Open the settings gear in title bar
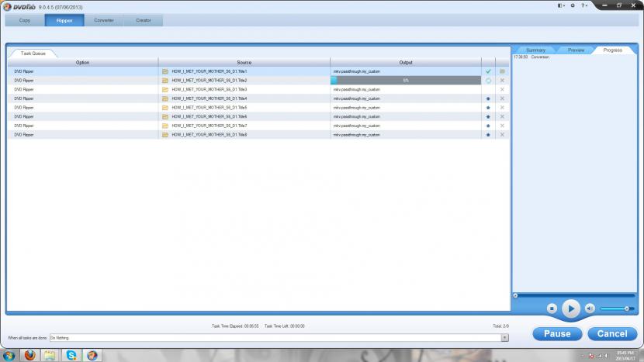Screen dimensions: 644x362 (573, 5)
